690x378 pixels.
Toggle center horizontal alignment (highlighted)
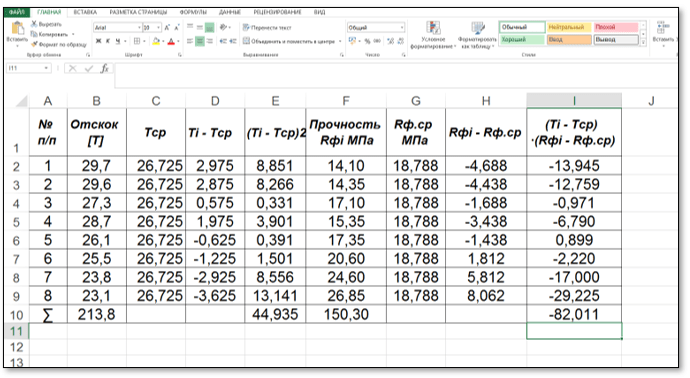pyautogui.click(x=200, y=41)
